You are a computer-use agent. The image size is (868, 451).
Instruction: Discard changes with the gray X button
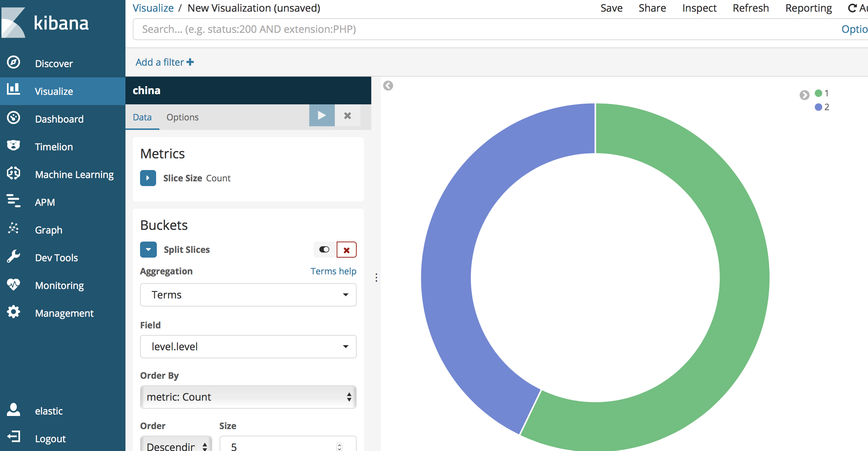347,116
